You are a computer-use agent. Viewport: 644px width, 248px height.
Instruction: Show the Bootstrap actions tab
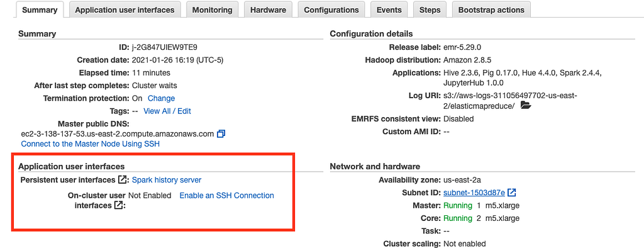[x=491, y=10]
